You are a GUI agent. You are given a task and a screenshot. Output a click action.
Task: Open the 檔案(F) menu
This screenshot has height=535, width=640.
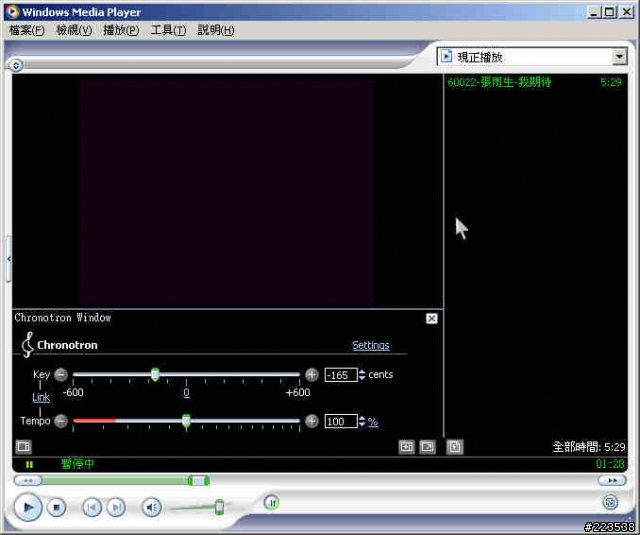coord(27,30)
